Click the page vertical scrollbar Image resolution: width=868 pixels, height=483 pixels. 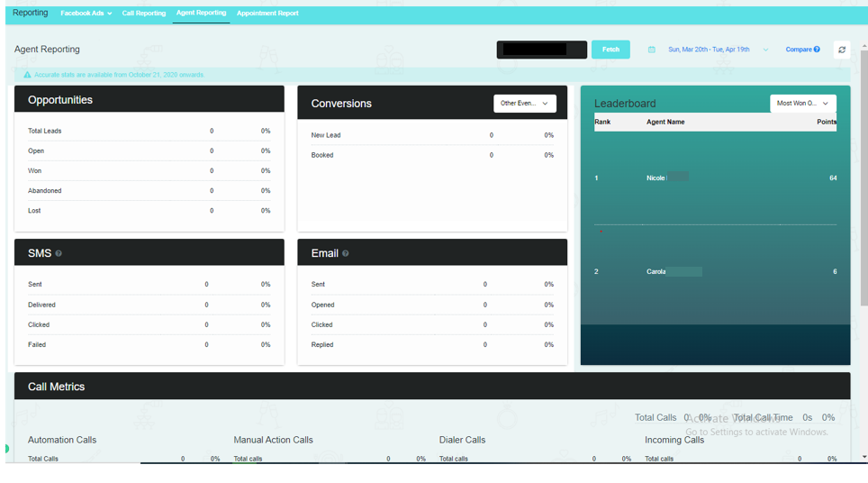[x=864, y=178]
